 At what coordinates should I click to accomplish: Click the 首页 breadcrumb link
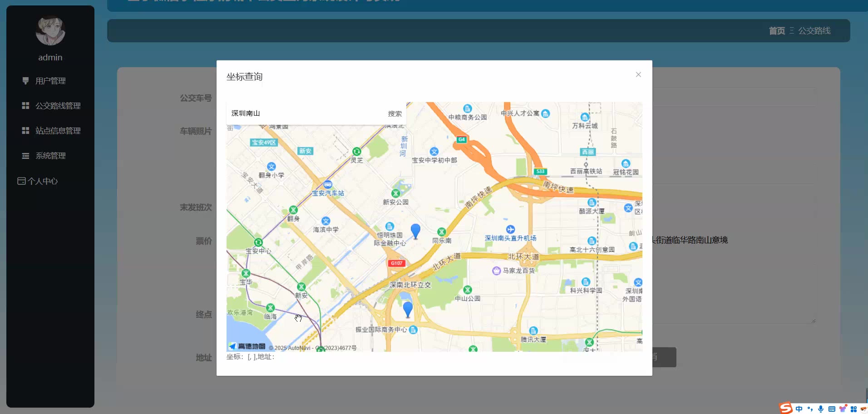tap(777, 30)
